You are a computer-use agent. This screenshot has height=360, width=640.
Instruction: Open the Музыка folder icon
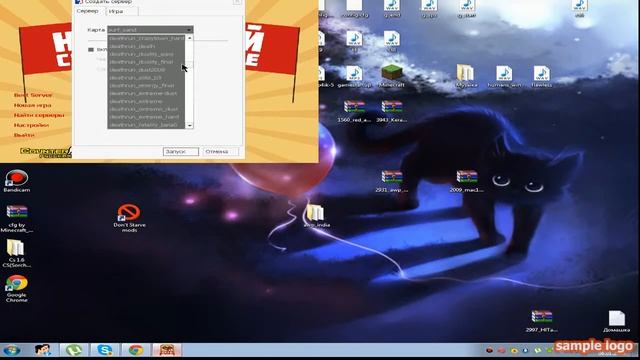coord(466,76)
